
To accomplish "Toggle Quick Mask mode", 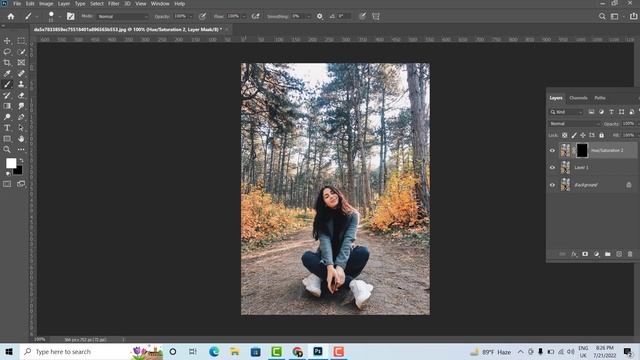I will pos(7,184).
